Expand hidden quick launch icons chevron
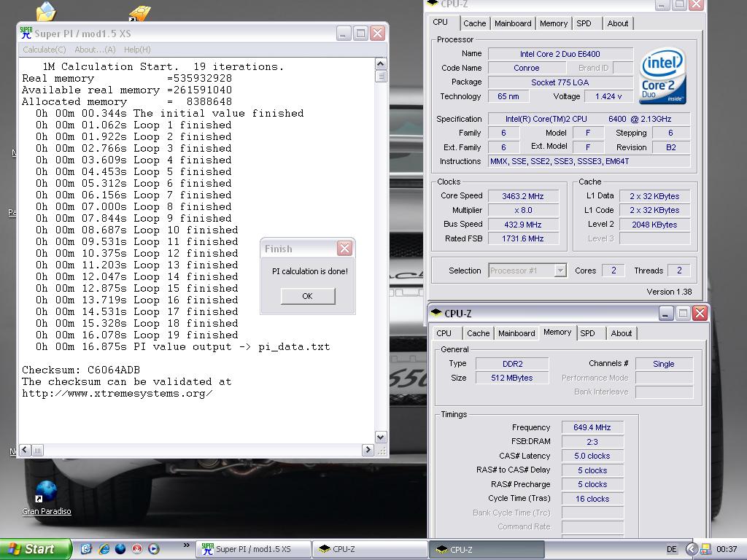Screen dimensions: 747x560 click(186, 545)
